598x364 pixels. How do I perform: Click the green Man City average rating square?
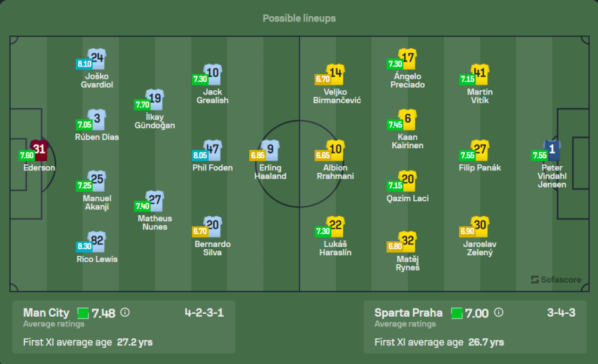pos(83,313)
